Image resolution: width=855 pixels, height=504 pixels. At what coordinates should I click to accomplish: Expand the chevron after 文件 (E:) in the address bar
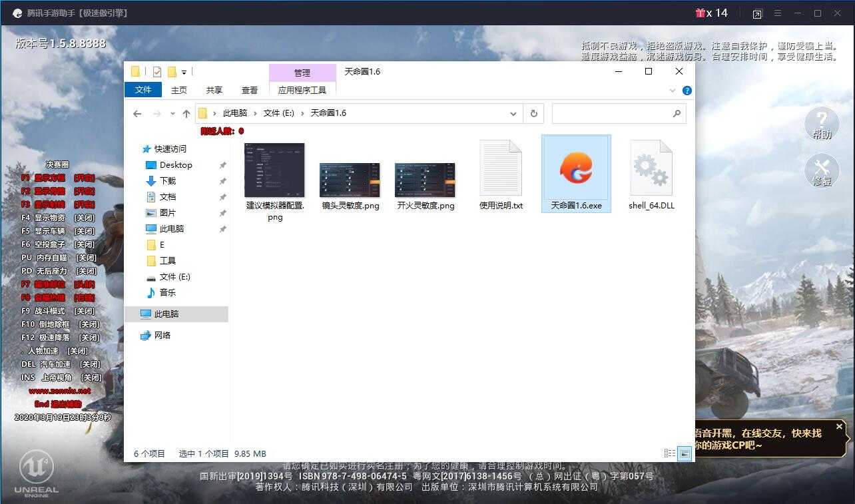point(302,113)
